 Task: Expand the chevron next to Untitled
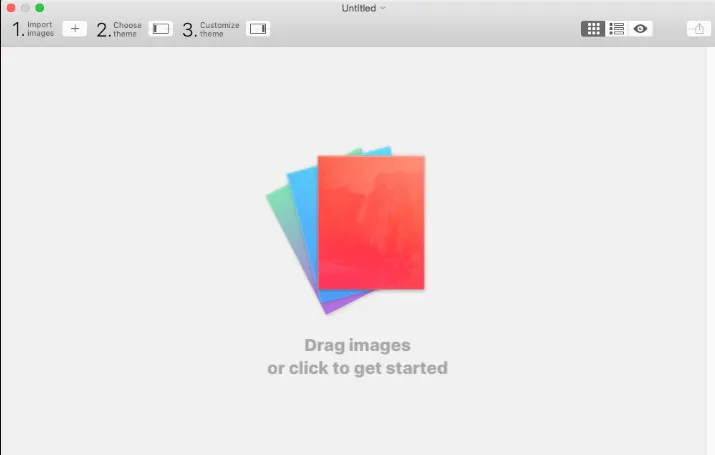coord(383,8)
